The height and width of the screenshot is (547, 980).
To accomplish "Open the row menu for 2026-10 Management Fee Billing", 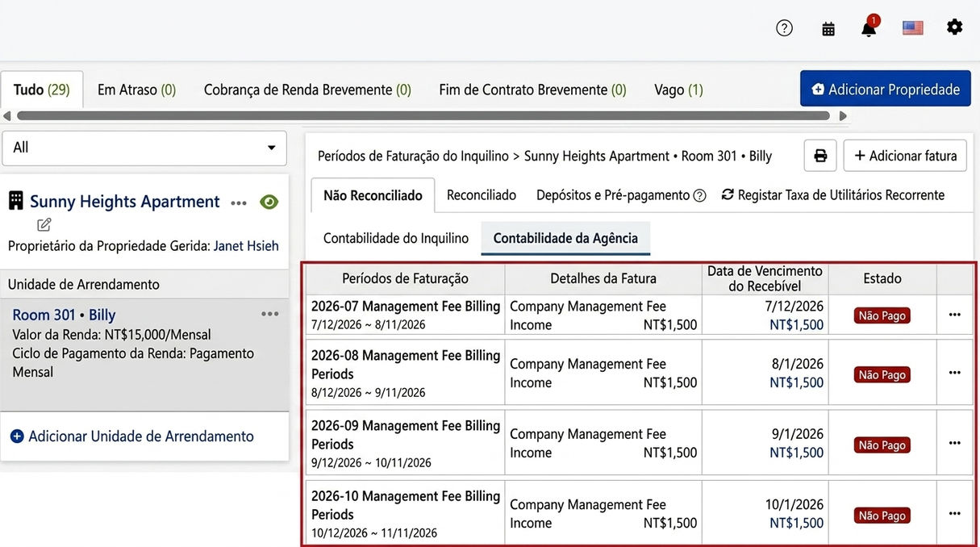I will (x=955, y=514).
